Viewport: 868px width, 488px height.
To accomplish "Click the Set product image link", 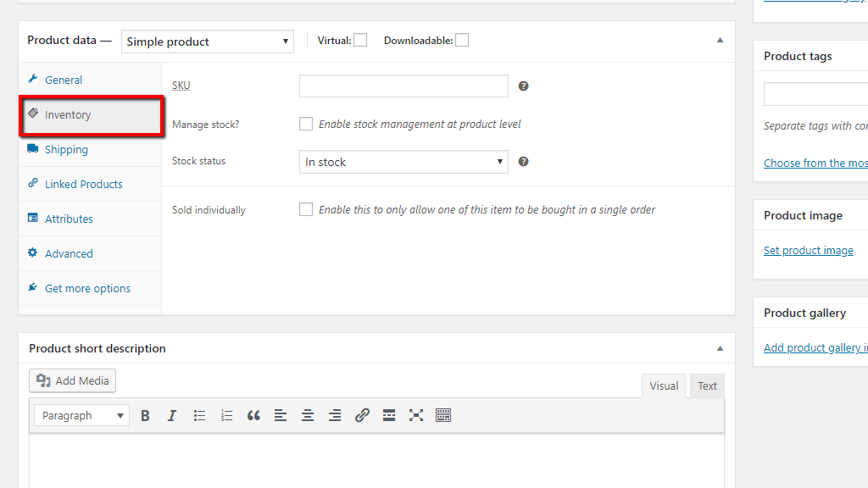I will [x=808, y=250].
